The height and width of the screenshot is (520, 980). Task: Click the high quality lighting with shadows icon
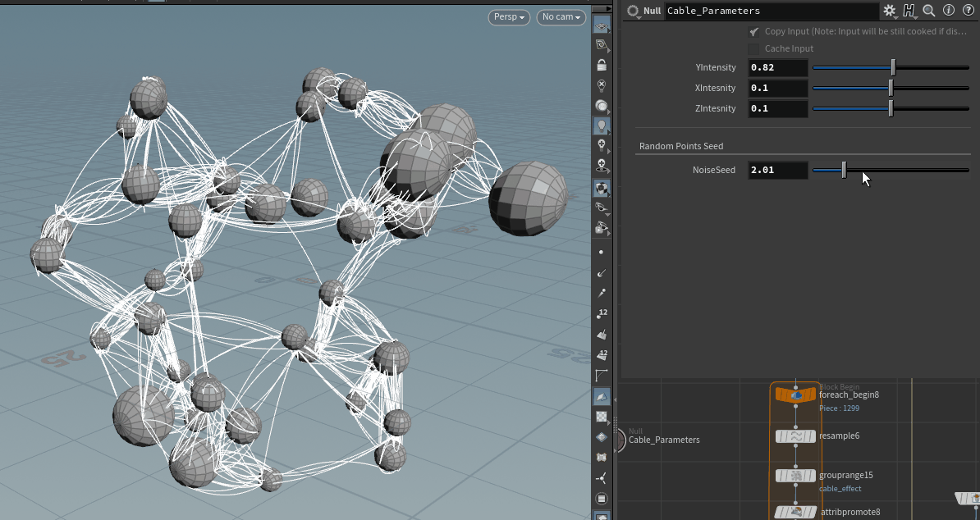602,166
